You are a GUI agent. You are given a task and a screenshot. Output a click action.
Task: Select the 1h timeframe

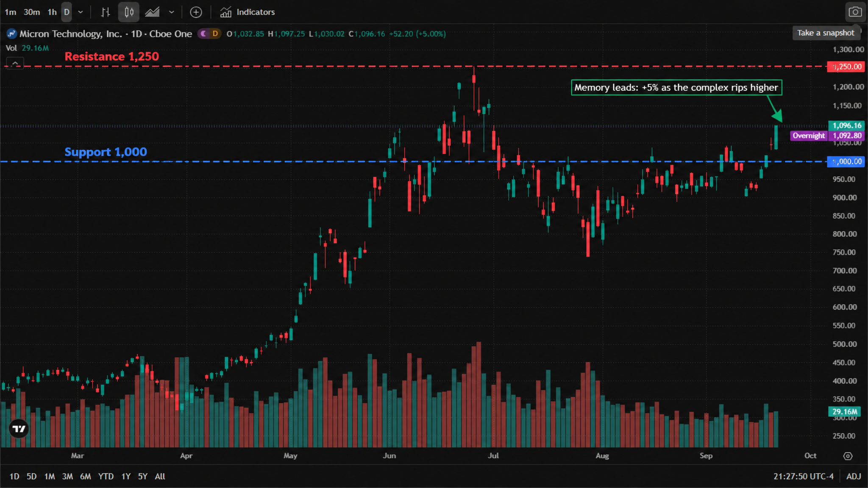tap(52, 12)
